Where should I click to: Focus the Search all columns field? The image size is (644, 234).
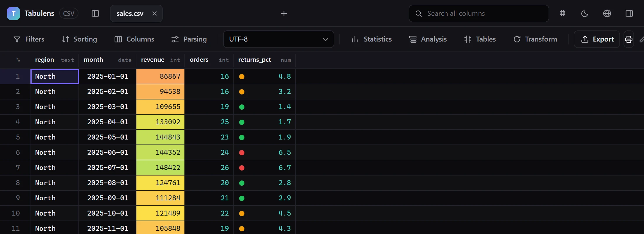pos(479,13)
